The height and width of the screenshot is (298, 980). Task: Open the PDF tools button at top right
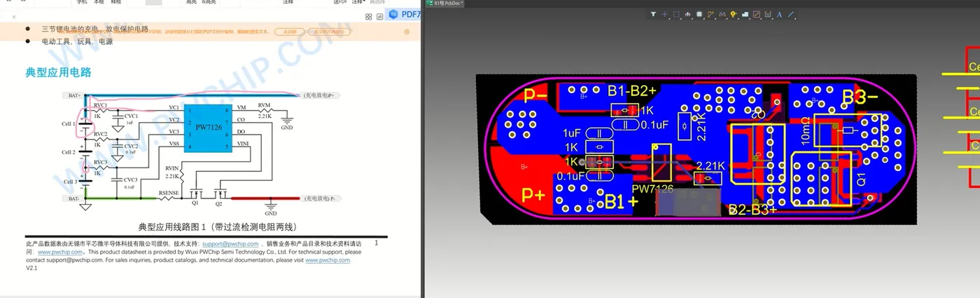tap(403, 15)
